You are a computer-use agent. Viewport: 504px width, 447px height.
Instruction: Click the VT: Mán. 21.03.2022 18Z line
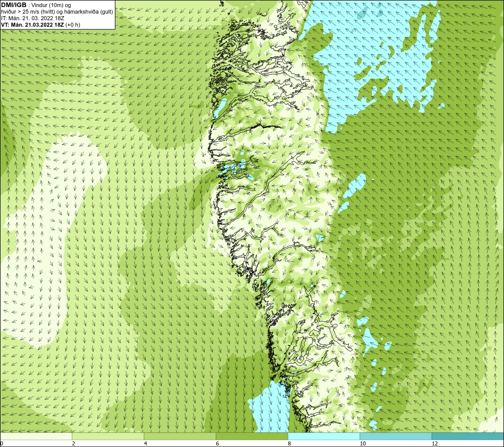pos(40,25)
